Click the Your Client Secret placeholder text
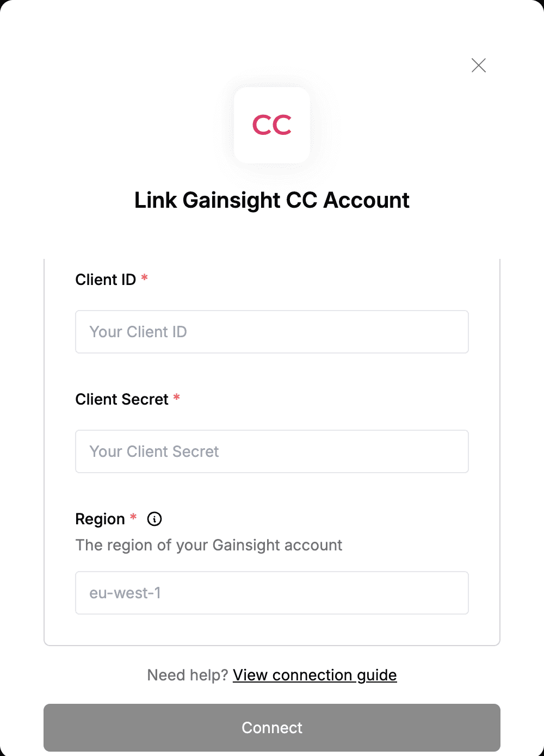This screenshot has width=544, height=756. click(x=154, y=451)
